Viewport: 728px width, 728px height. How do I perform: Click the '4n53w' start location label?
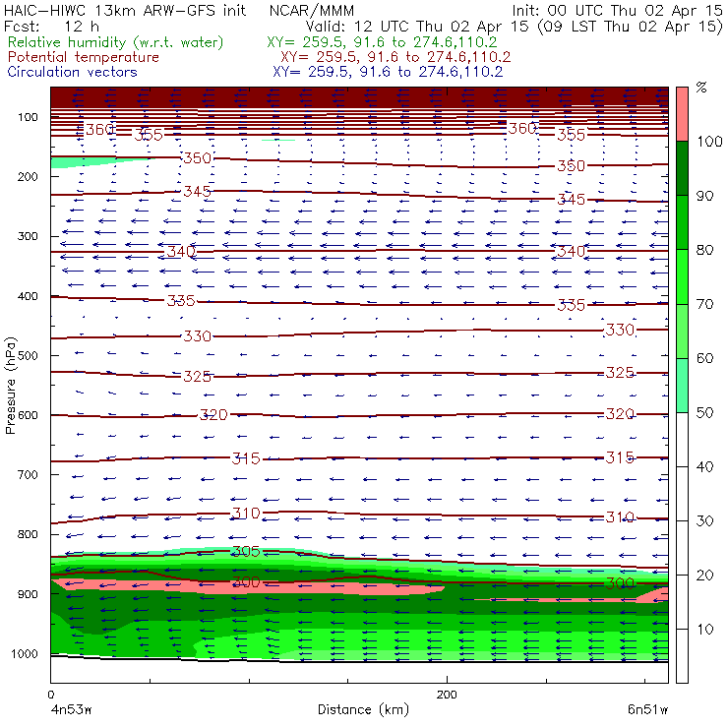coord(71,710)
